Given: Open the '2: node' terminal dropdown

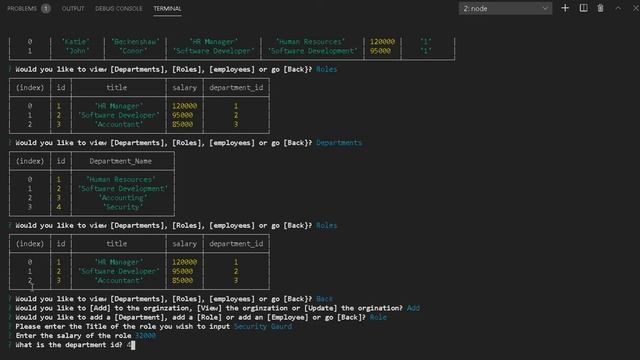Looking at the screenshot, I should pyautogui.click(x=505, y=8).
